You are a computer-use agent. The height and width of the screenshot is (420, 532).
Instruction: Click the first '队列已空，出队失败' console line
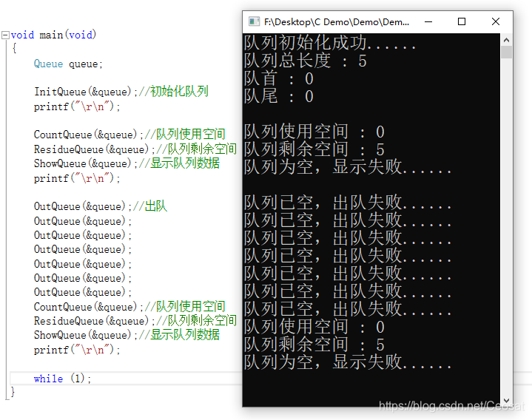(x=348, y=203)
